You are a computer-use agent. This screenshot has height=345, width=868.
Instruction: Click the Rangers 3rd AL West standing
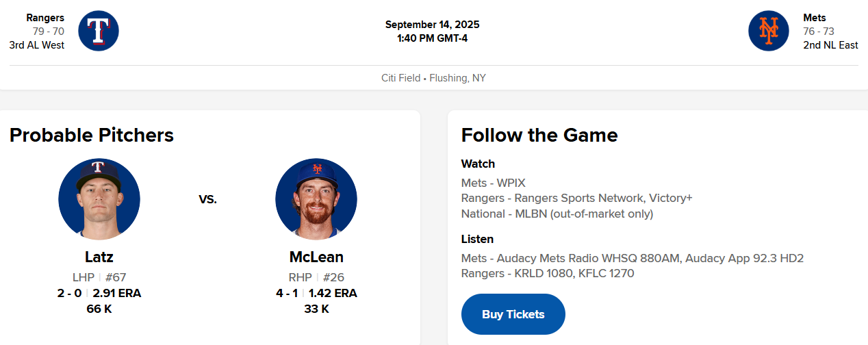[37, 45]
